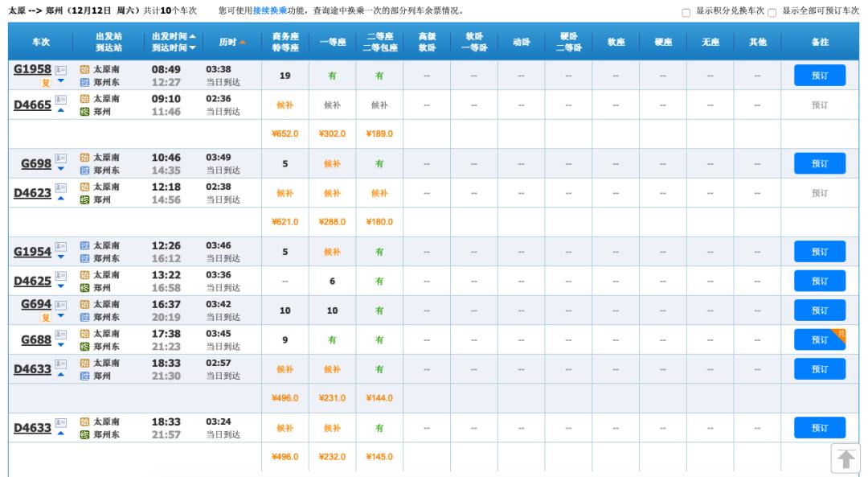
Task: Collapse D4623 price row with up arrow
Action: [x=61, y=199]
